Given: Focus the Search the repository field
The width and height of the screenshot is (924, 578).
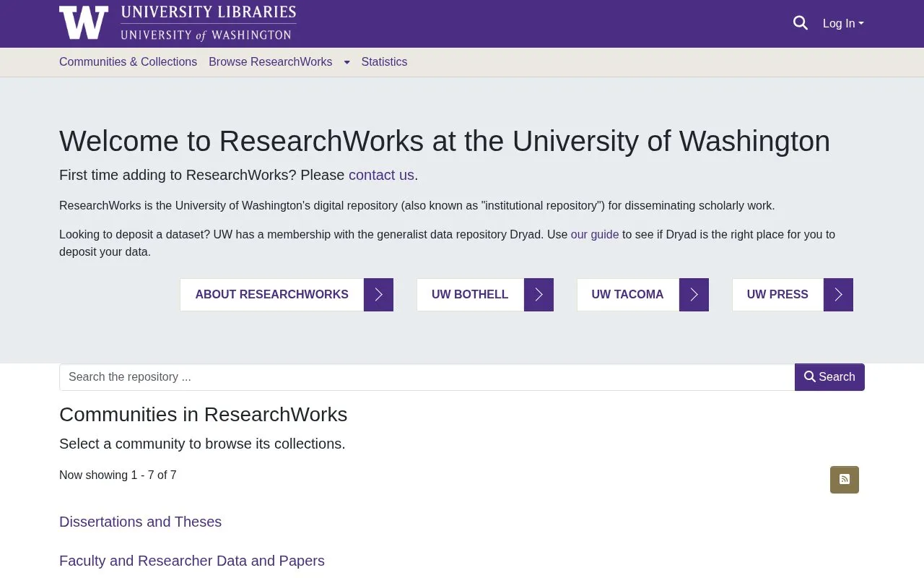Looking at the screenshot, I should pyautogui.click(x=427, y=377).
